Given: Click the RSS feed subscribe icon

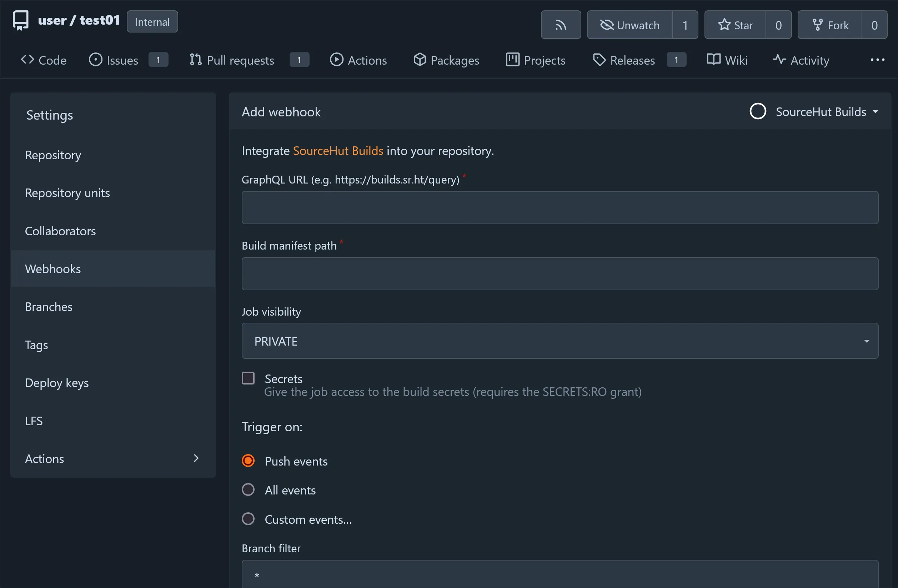Looking at the screenshot, I should [x=561, y=24].
